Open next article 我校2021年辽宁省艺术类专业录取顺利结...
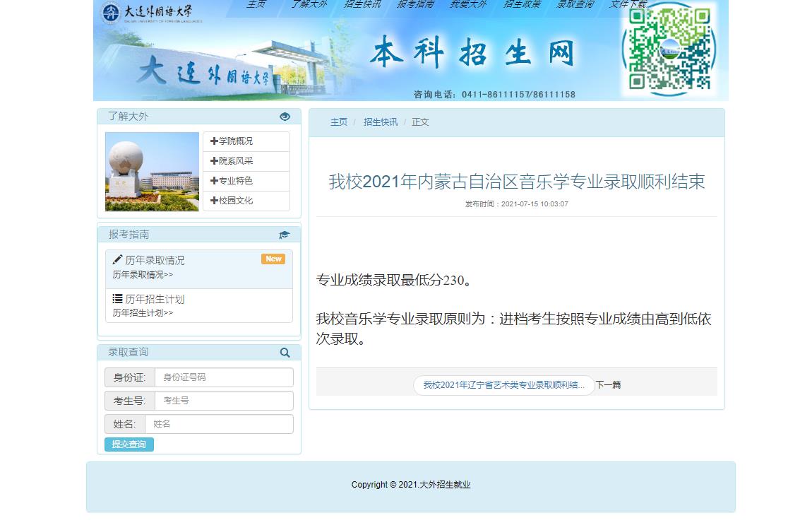The image size is (812, 530). point(503,385)
